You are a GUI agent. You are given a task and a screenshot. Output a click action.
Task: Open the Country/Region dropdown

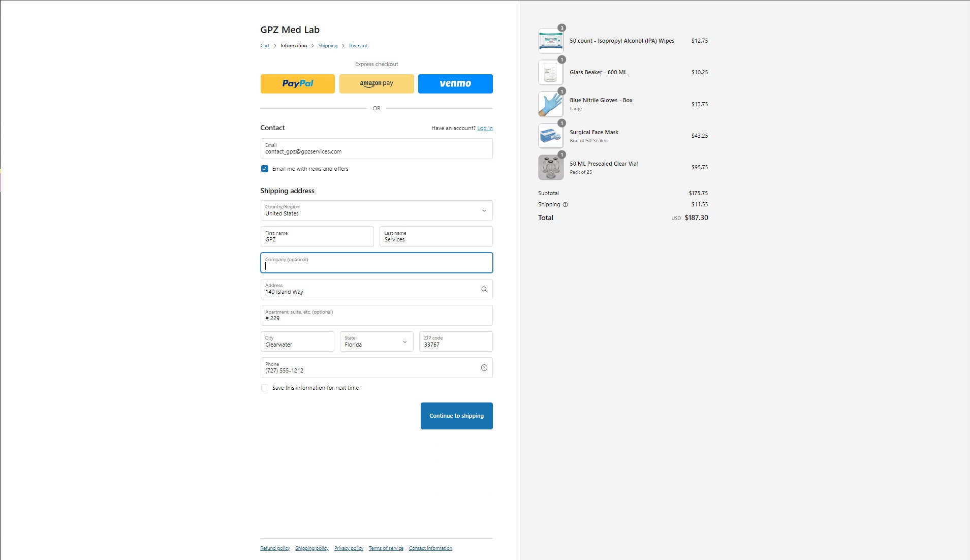(377, 210)
